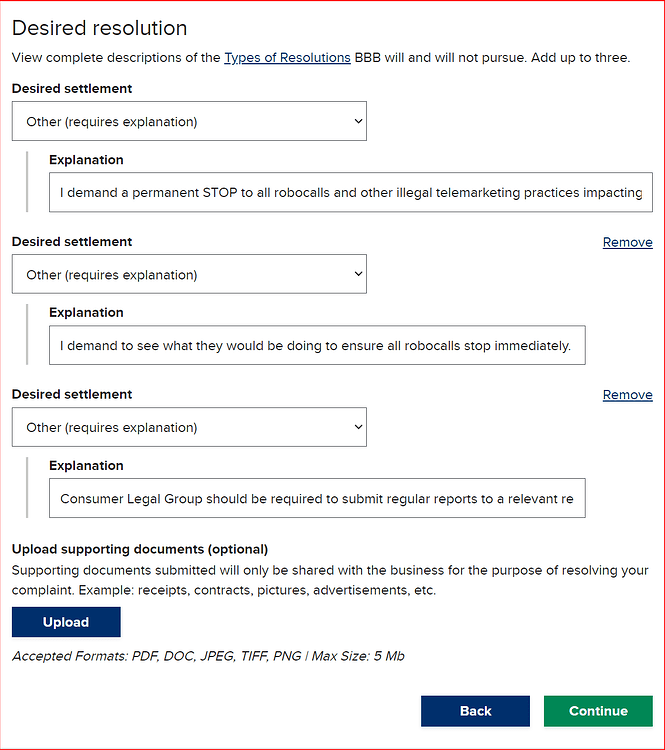Click the Upload button for supporting documents
Screen dimensions: 665x750
coord(66,622)
